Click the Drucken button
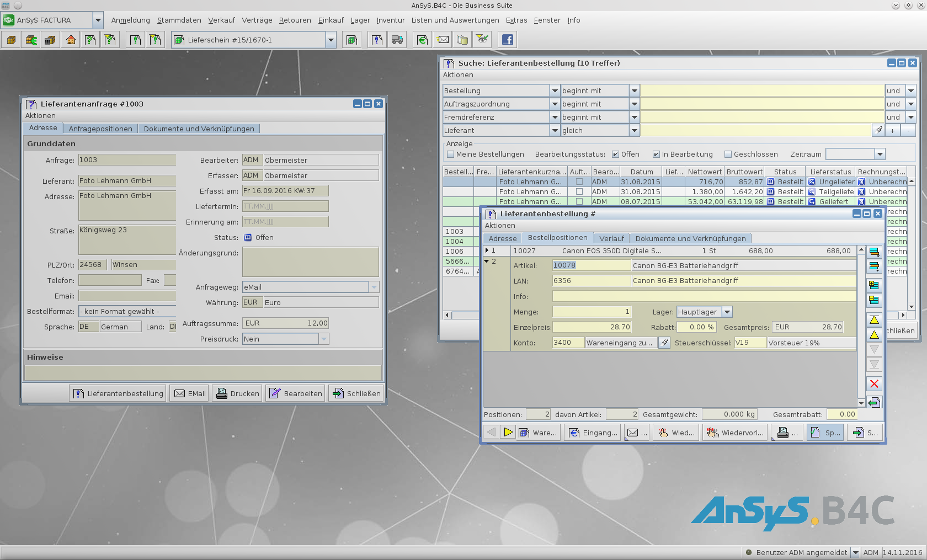Image resolution: width=927 pixels, height=560 pixels. (238, 393)
